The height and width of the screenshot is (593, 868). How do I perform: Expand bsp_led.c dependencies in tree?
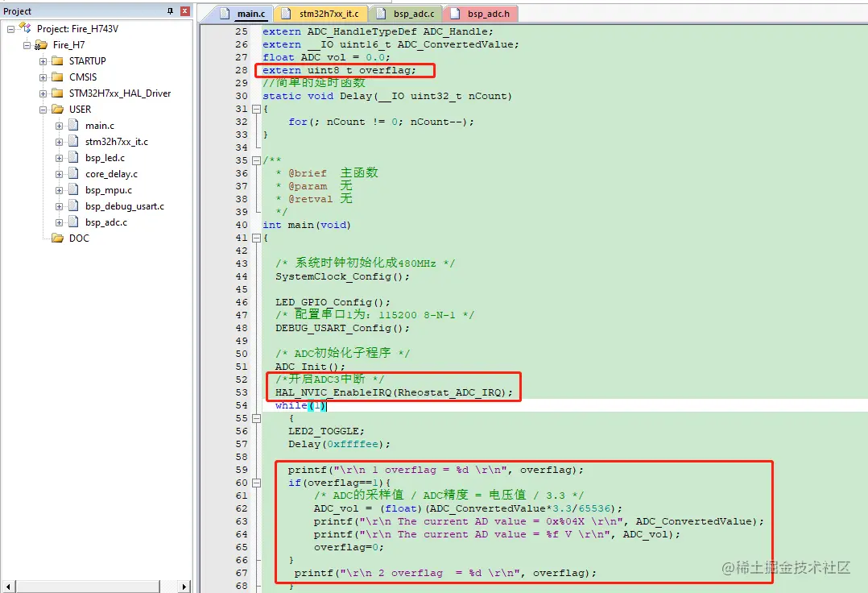coord(59,159)
